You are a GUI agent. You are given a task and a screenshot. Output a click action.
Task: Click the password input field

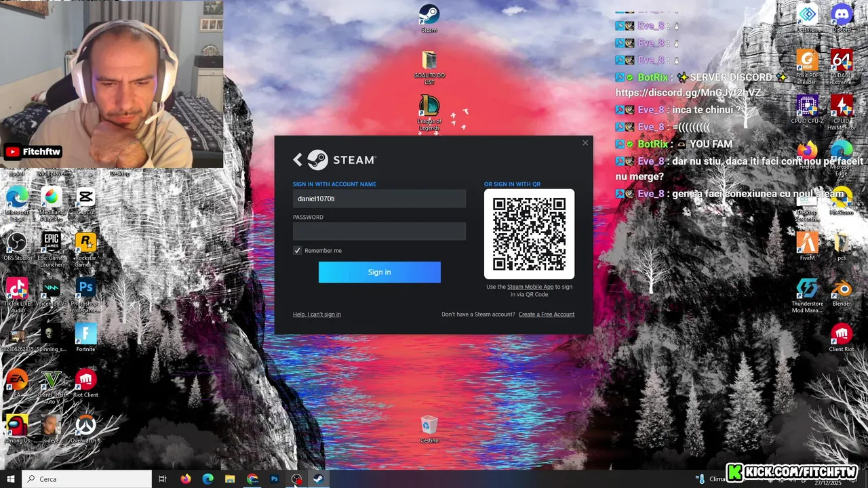[379, 231]
